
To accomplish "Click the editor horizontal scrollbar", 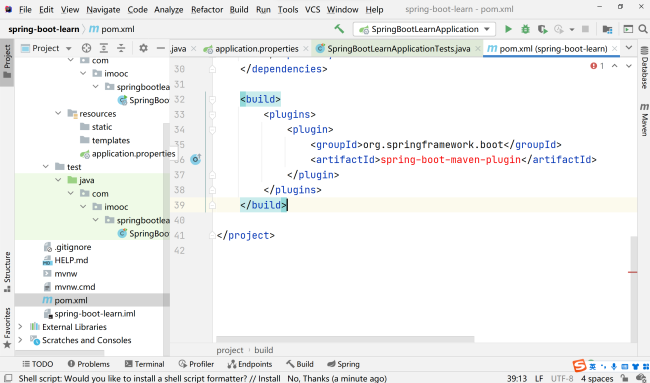I will coord(345,339).
